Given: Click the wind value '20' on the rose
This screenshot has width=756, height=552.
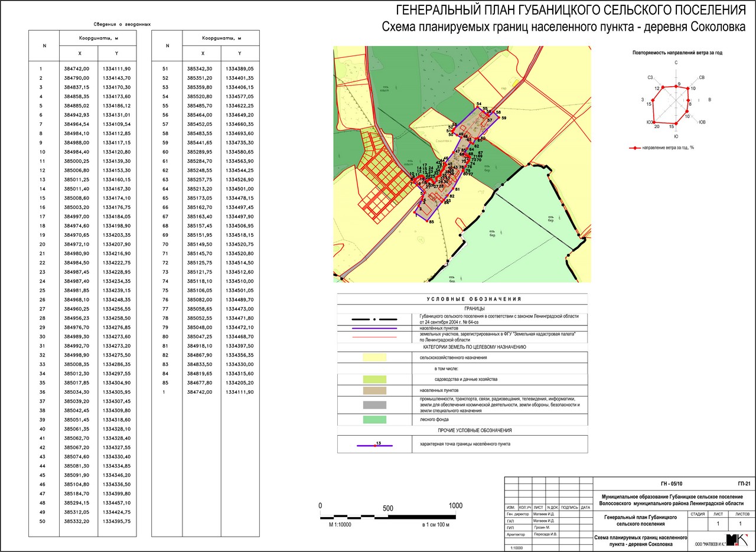Looking at the screenshot, I should pyautogui.click(x=657, y=126).
